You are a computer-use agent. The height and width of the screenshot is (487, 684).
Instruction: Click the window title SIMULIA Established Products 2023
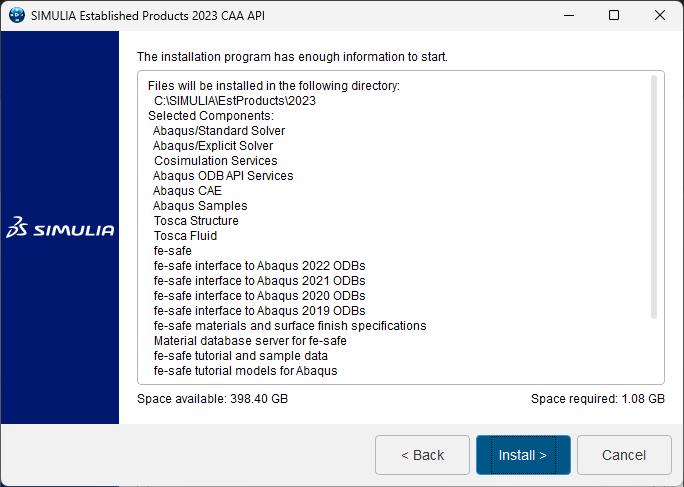click(147, 16)
